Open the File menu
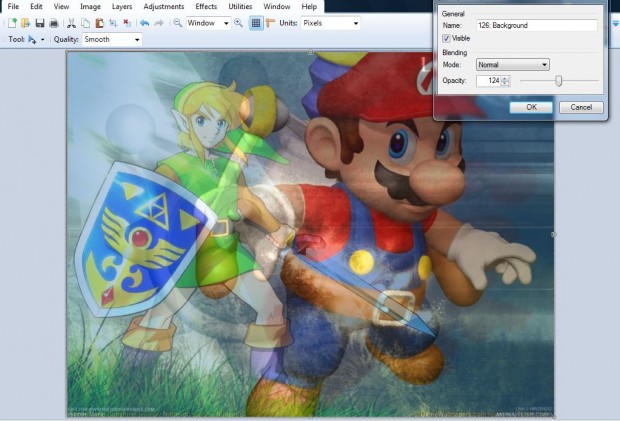Screen dimensions: 620x421 pos(13,7)
